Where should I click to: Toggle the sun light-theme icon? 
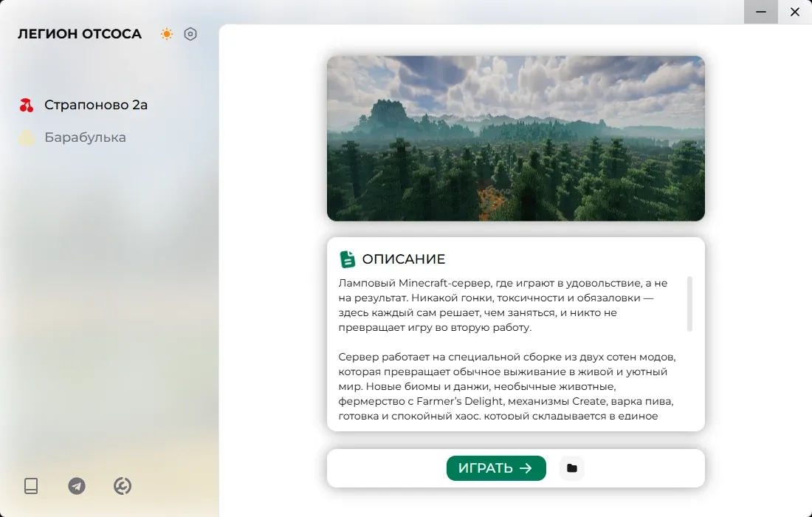click(167, 34)
